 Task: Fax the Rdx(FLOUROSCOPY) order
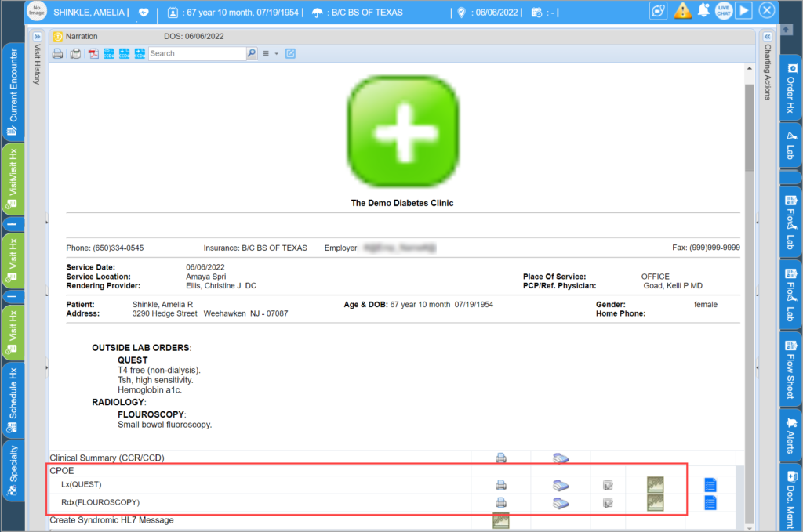561,503
